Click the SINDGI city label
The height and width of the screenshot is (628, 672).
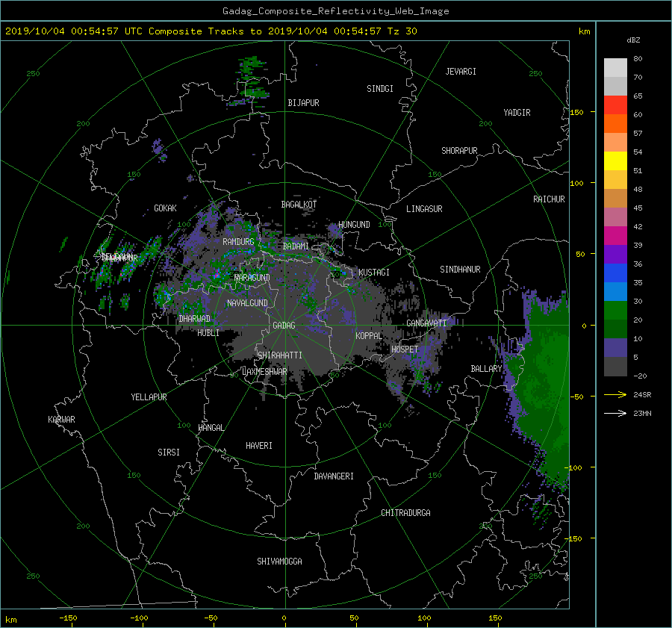380,89
